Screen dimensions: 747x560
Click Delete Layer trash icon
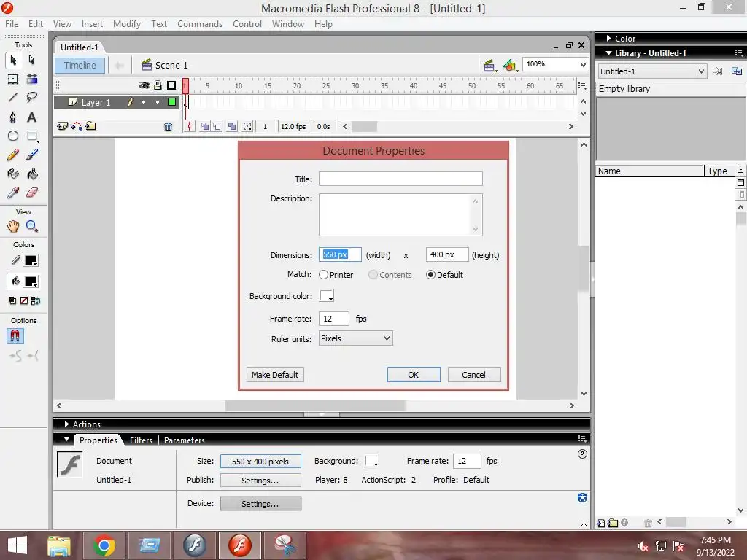pos(169,127)
